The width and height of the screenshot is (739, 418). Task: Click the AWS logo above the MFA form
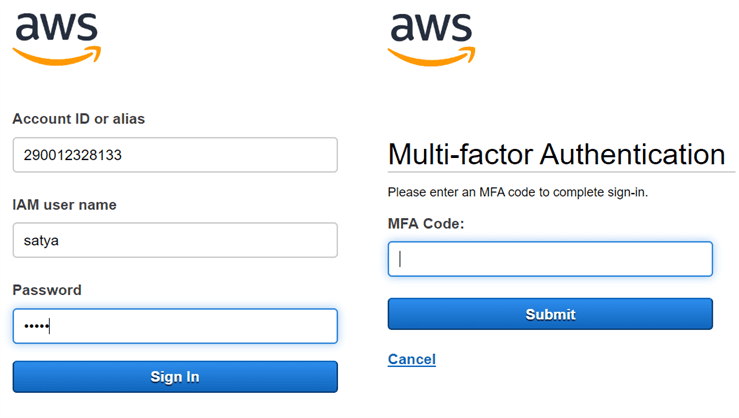431,38
